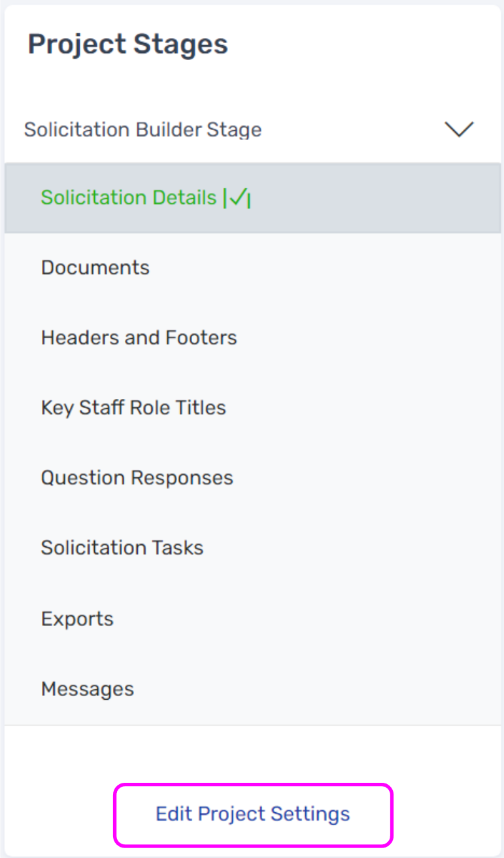Click the Exports sidebar entry
The image size is (504, 858).
[x=77, y=619]
